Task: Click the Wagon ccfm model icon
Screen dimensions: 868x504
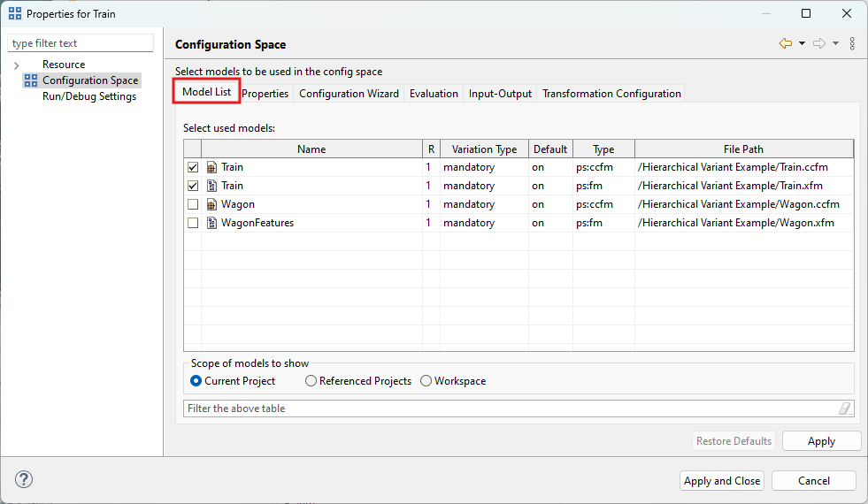Action: click(211, 204)
